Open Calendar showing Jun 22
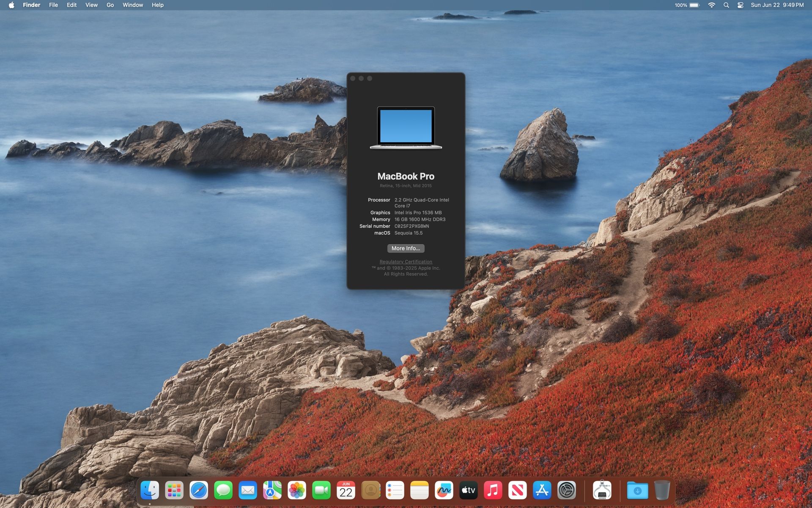 pos(346,490)
